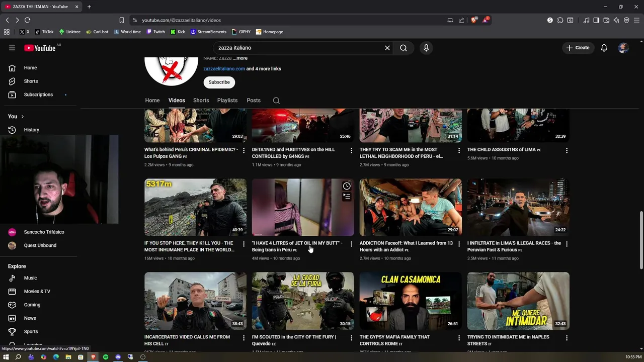The image size is (644, 362).
Task: Add the jet oil video to Watch Later
Action: 347,186
